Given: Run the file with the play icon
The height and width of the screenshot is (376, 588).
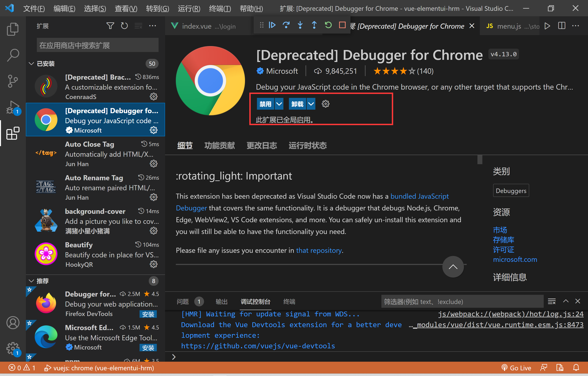Looking at the screenshot, I should tap(547, 26).
